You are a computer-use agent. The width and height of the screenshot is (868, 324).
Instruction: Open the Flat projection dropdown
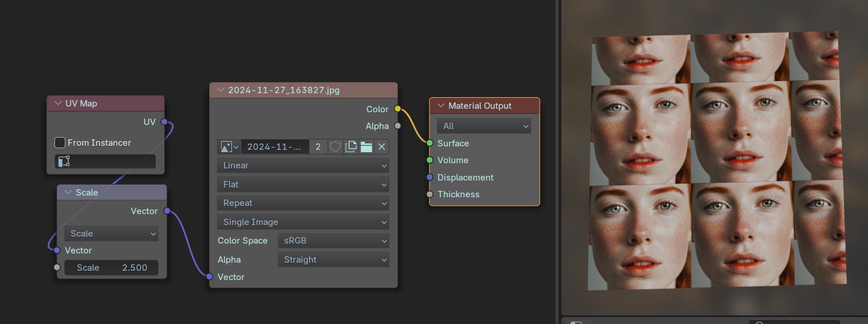[303, 185]
